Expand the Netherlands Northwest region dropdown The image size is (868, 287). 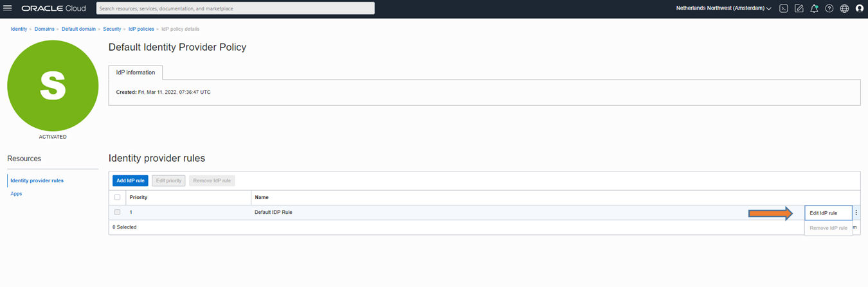coord(723,8)
